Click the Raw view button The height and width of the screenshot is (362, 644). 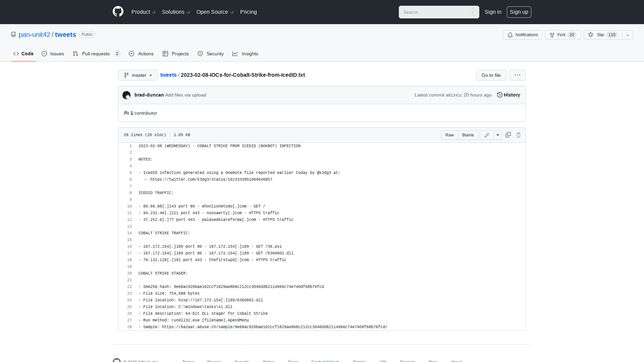[449, 135]
